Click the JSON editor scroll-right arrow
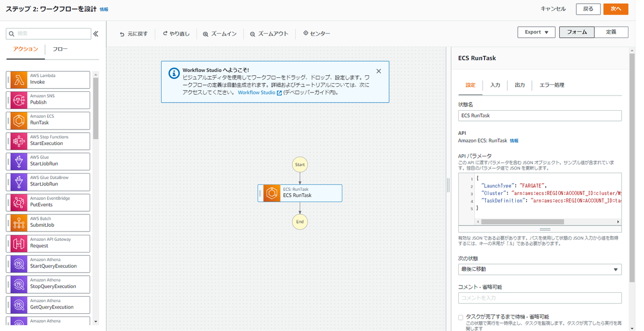644x331 pixels. (x=618, y=221)
